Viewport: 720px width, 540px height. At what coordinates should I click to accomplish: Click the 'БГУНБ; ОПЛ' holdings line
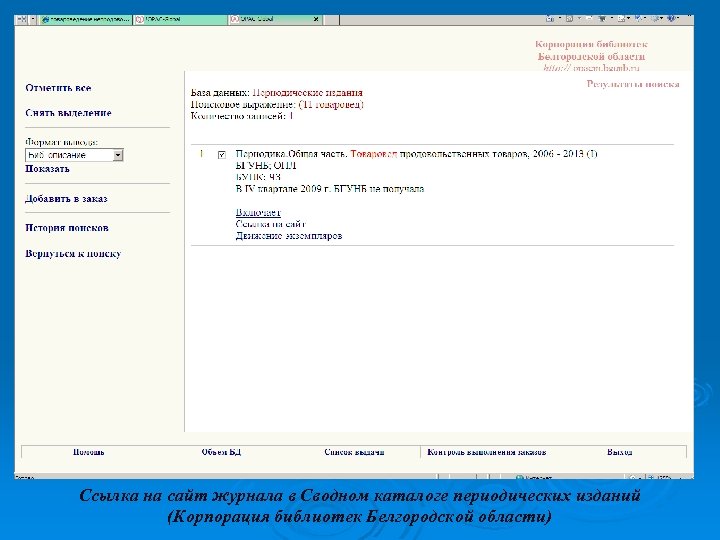266,165
